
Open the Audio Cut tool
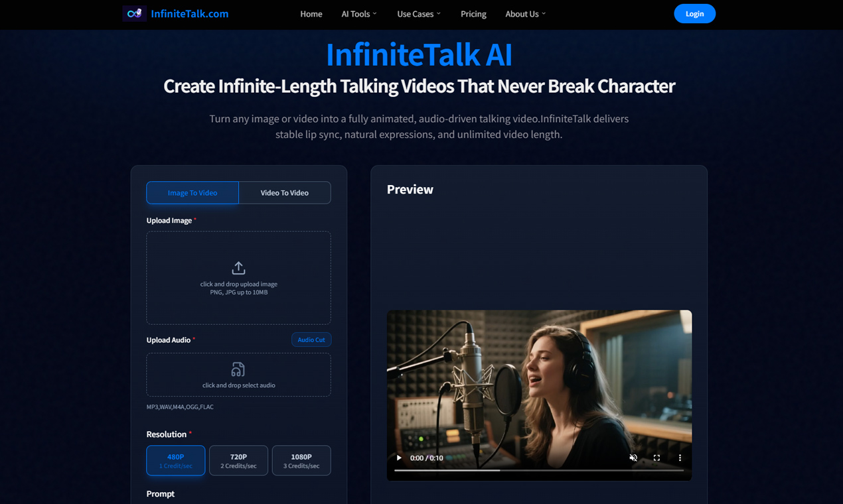311,340
